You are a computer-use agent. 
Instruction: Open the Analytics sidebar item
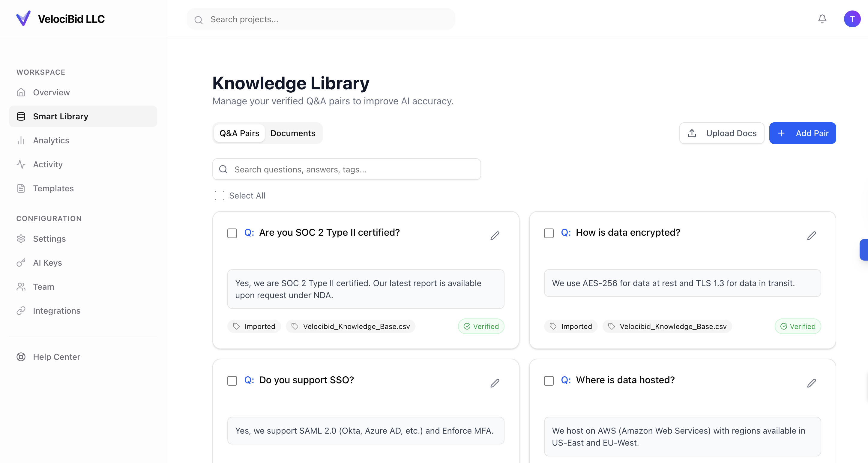[51, 140]
